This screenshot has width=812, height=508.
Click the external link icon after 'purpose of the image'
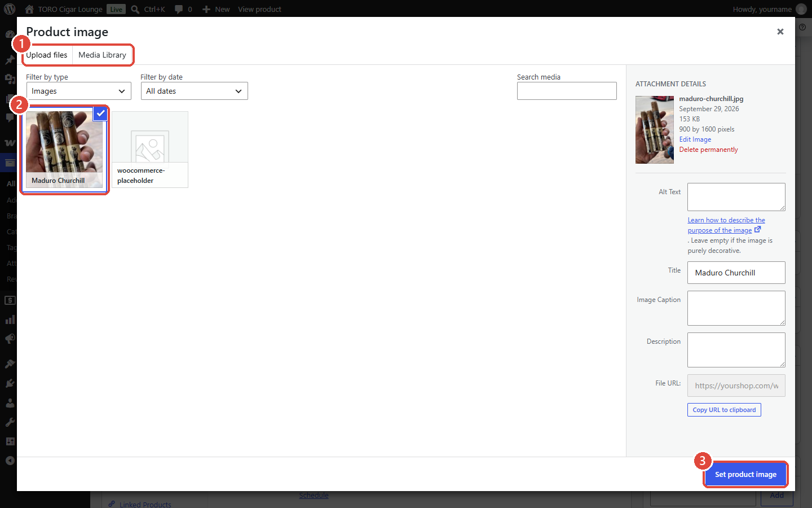point(757,230)
